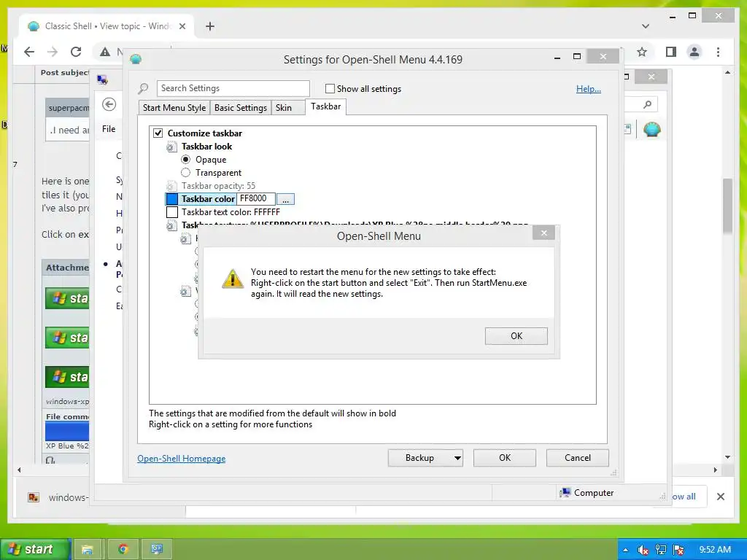747x560 pixels.
Task: Click OK in the Open-Shell Menu dialog
Action: tap(516, 335)
